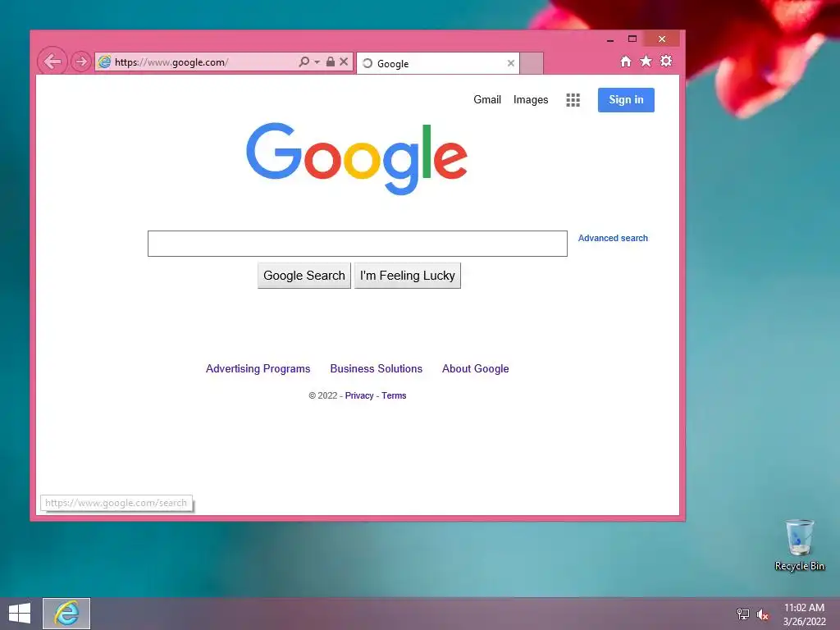Viewport: 840px width, 630px height.
Task: Go back using the browser back arrow
Action: tap(52, 62)
